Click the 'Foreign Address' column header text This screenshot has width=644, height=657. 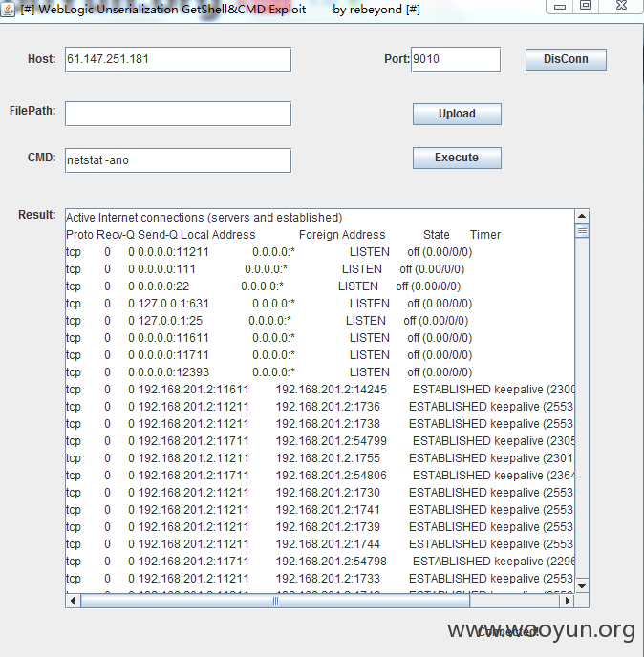342,235
